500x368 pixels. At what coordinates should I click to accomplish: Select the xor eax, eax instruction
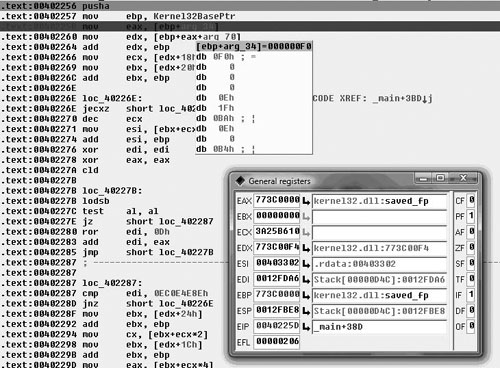click(x=126, y=160)
